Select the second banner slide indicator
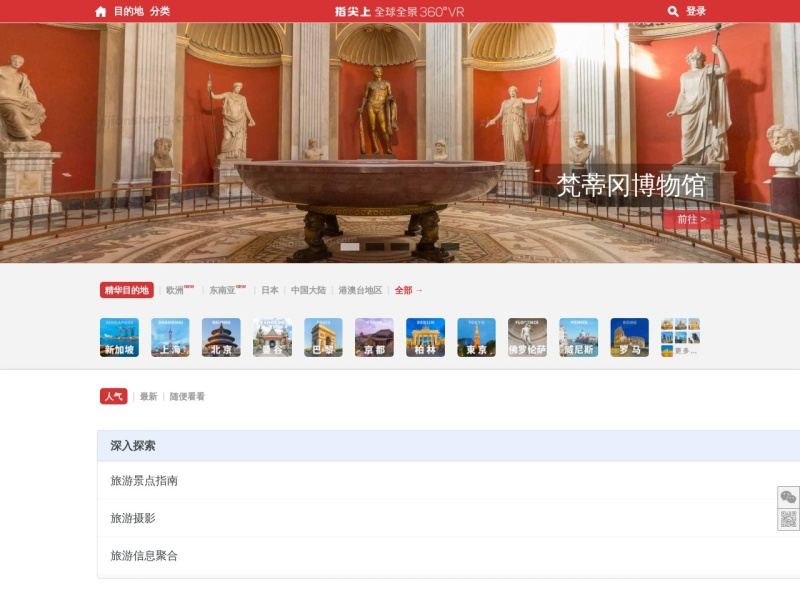Screen dimensions: 800x600 click(375, 247)
